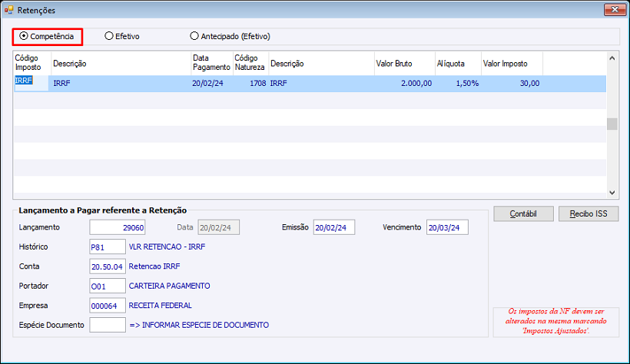Click Código Imposto column header

32,63
